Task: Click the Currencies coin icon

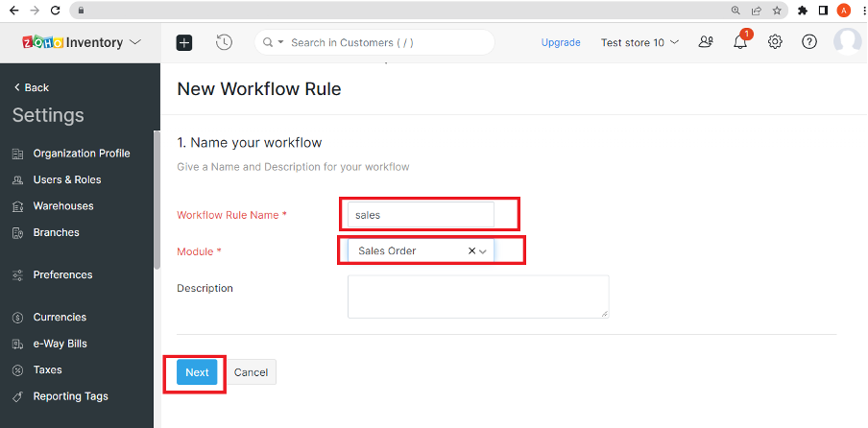Action: pos(17,318)
